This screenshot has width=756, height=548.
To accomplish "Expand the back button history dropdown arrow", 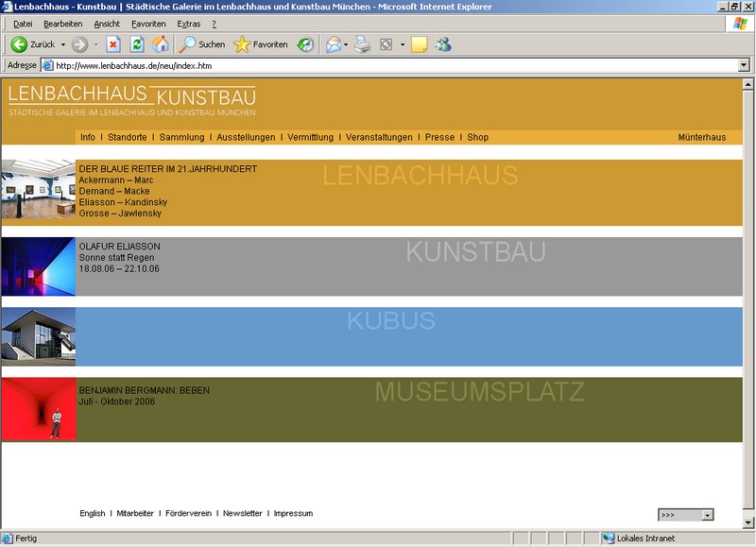I will click(x=63, y=44).
